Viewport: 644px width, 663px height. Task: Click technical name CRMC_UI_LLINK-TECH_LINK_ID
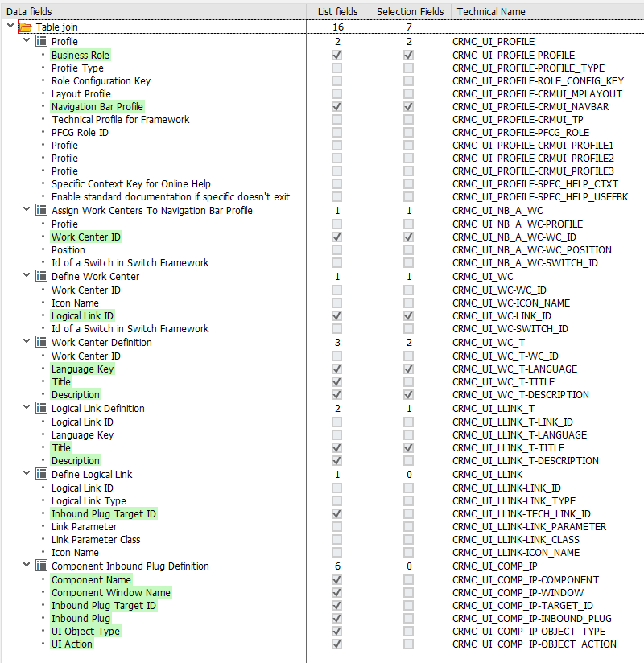522,513
